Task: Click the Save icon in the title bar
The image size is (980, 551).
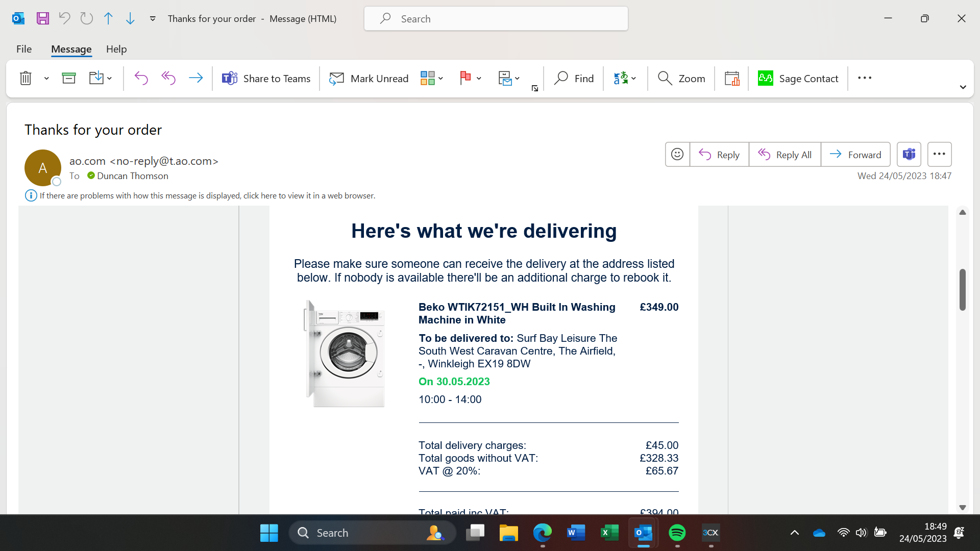Action: [x=43, y=19]
